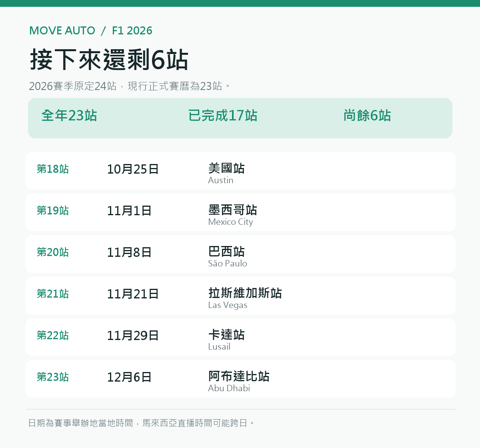Click the race name 阿布達比站
Image resolution: width=480 pixels, height=448 pixels.
pyautogui.click(x=239, y=376)
